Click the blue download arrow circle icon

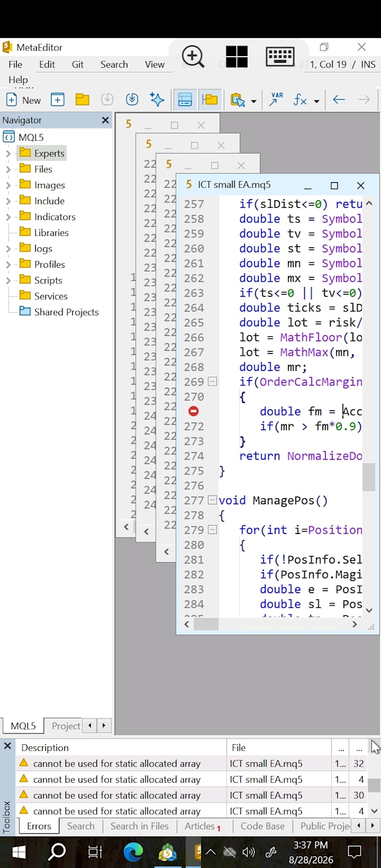pyautogui.click(x=132, y=100)
